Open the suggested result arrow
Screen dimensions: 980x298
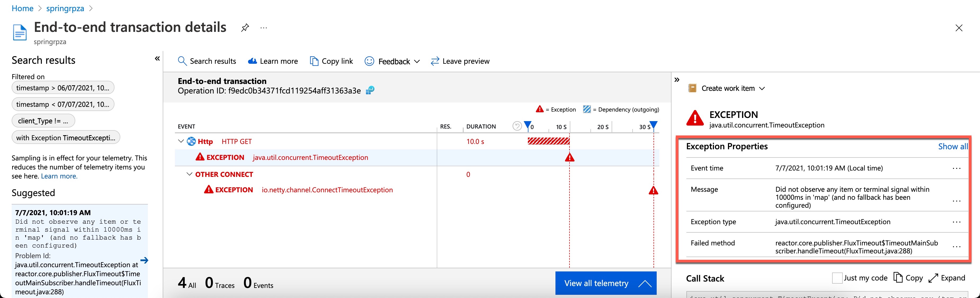(x=144, y=260)
